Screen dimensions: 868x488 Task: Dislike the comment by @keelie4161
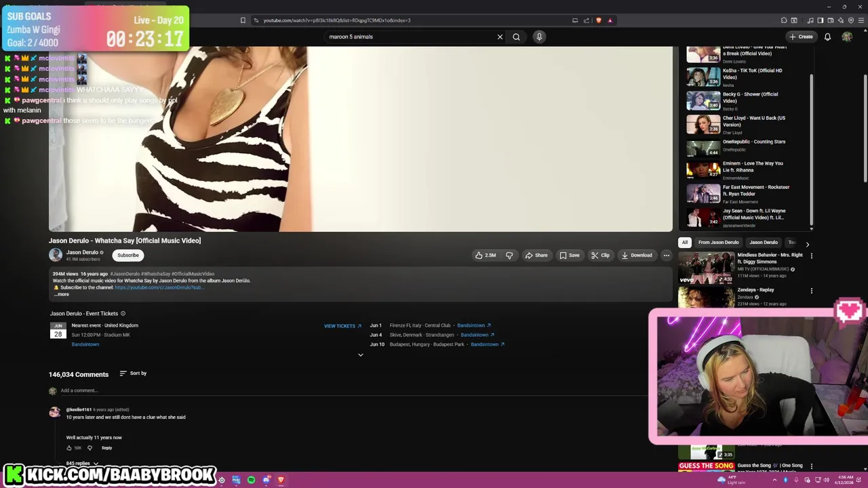pyautogui.click(x=90, y=448)
